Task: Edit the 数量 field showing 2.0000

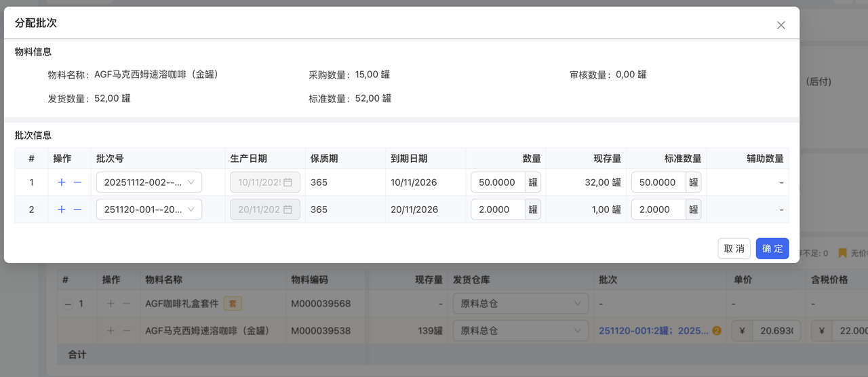Action: [498, 210]
